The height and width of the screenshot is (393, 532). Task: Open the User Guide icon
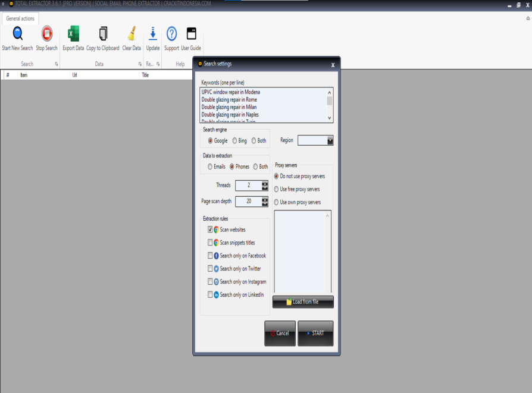[192, 33]
